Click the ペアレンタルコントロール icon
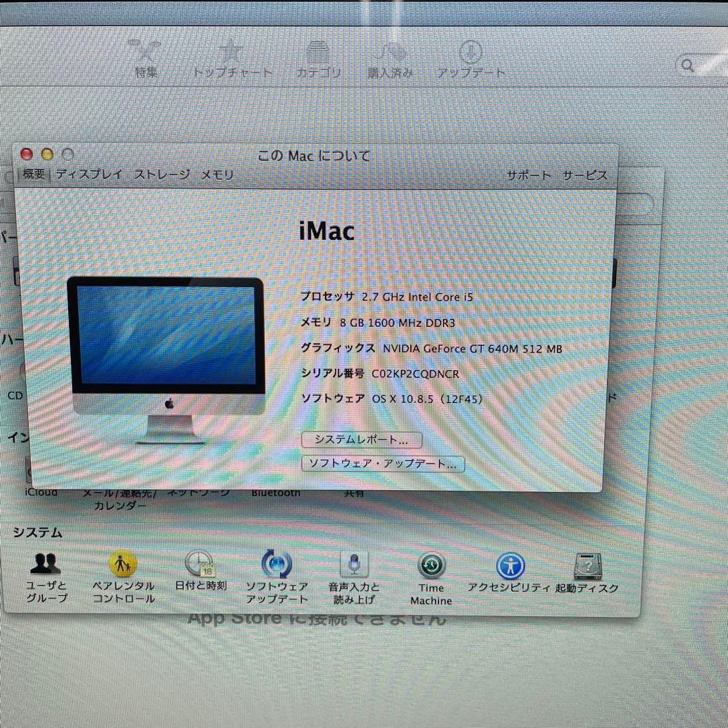Viewport: 728px width, 728px height. pyautogui.click(x=123, y=568)
